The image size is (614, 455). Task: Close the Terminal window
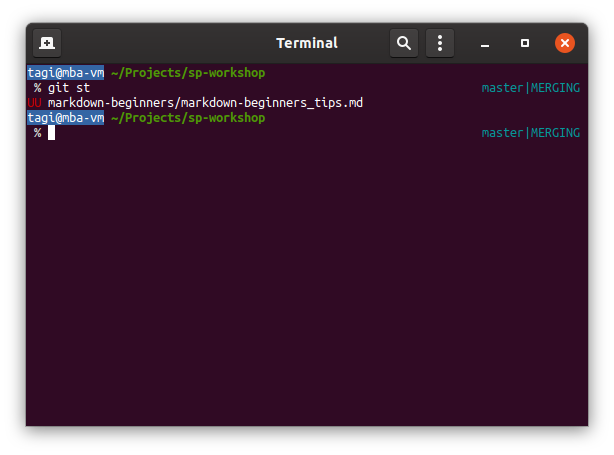point(565,43)
